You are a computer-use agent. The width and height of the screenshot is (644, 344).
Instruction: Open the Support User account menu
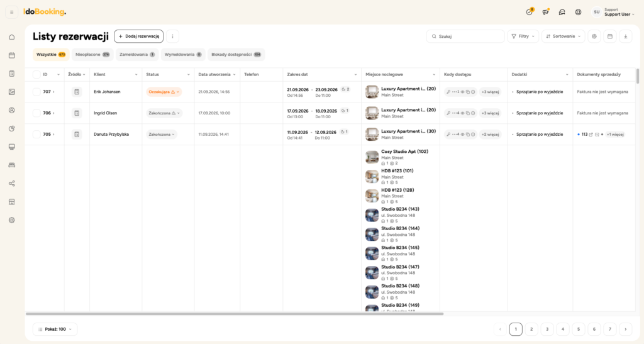pyautogui.click(x=613, y=12)
